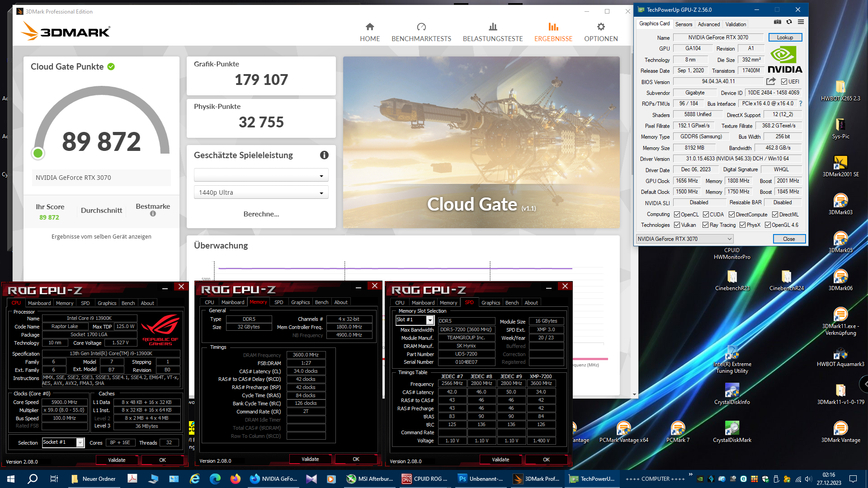Toggle the OpenCL checkbox

[x=677, y=215]
